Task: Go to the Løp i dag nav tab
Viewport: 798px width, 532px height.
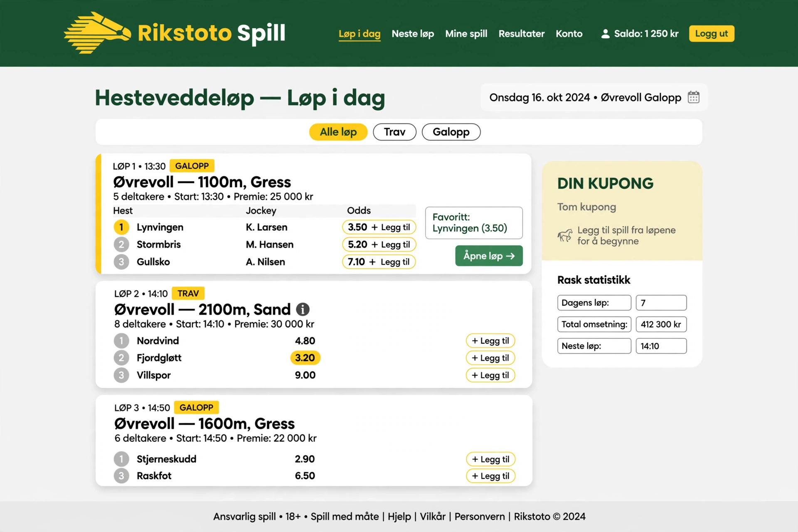Action: (x=360, y=34)
